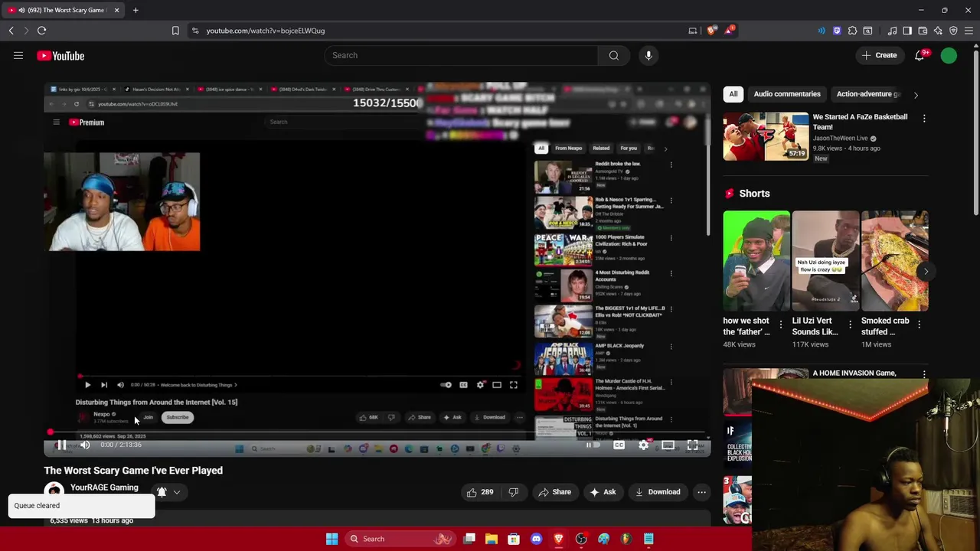980x551 pixels.
Task: Toggle the browser sidebar panel icon
Action: [907, 31]
